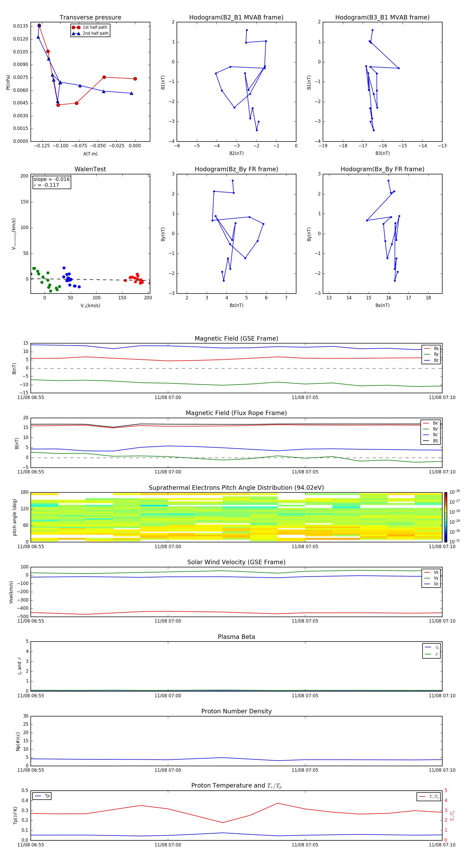Click the Tp legend entry in temperature plot
The width and height of the screenshot is (473, 868).
click(42, 796)
